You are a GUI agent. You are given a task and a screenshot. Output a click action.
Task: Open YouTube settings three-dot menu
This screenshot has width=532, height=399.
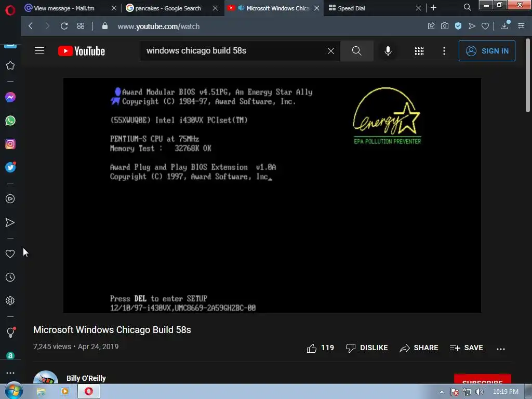pos(444,51)
